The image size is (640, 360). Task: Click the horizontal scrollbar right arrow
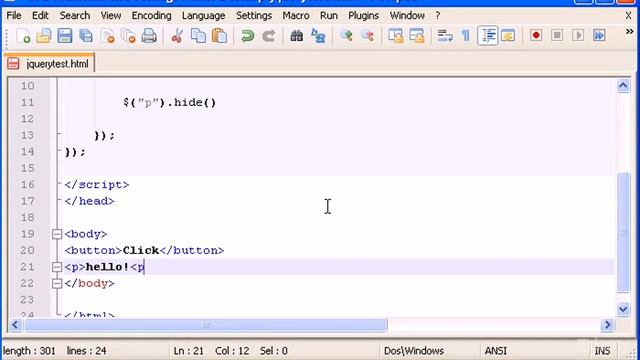607,325
